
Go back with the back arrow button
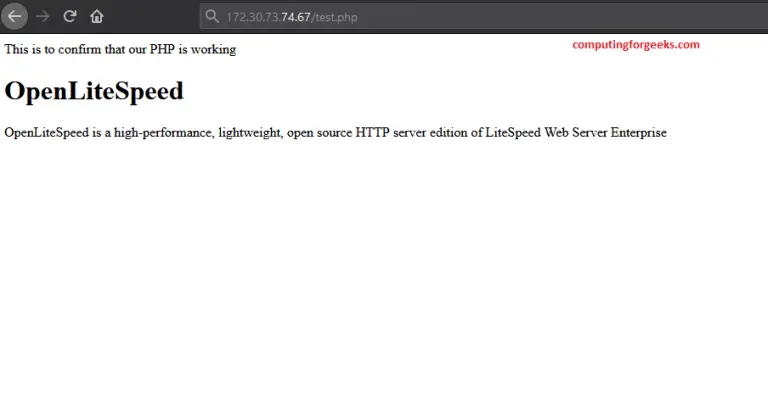pos(14,16)
